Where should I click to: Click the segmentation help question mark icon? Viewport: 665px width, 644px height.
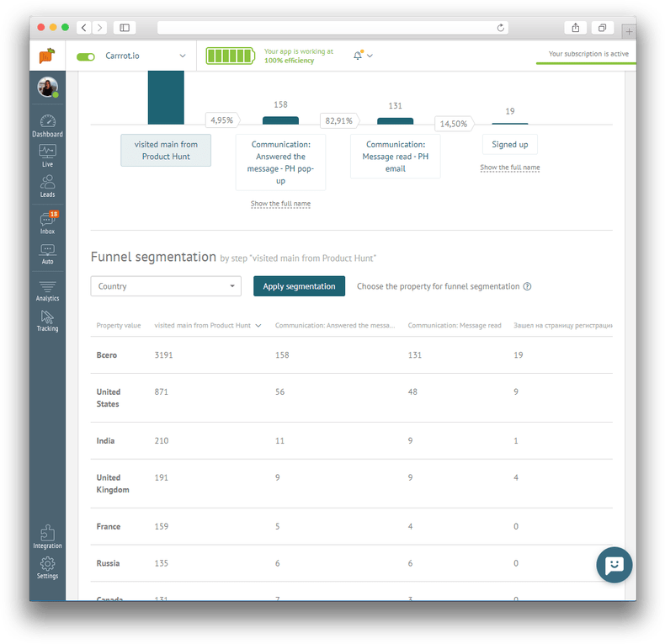(527, 286)
